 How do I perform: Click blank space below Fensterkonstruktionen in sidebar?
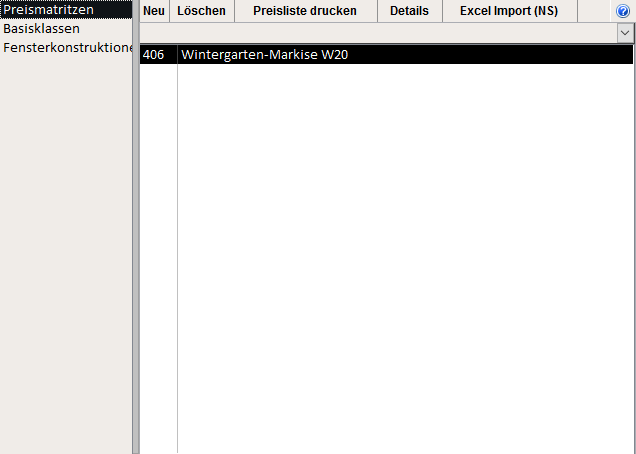(x=65, y=250)
